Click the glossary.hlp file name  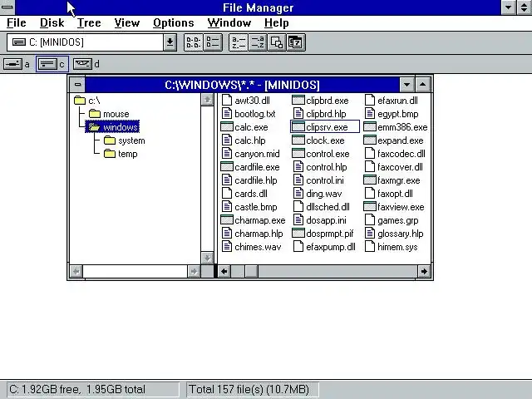pos(401,234)
